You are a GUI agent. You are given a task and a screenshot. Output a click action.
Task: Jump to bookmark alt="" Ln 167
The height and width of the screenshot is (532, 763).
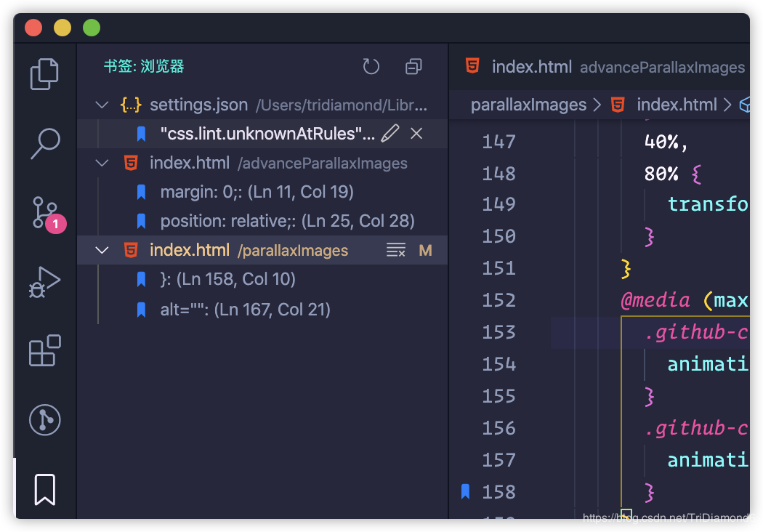[262, 309]
